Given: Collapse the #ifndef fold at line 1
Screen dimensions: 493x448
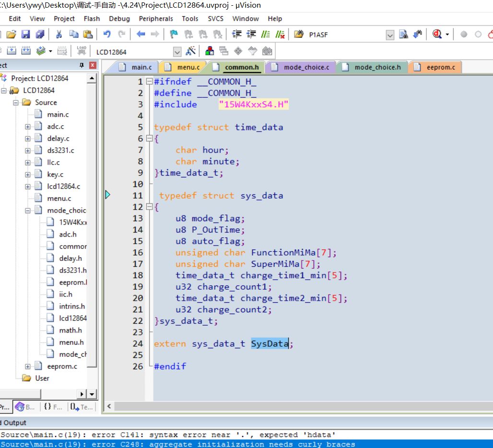Looking at the screenshot, I should point(149,82).
